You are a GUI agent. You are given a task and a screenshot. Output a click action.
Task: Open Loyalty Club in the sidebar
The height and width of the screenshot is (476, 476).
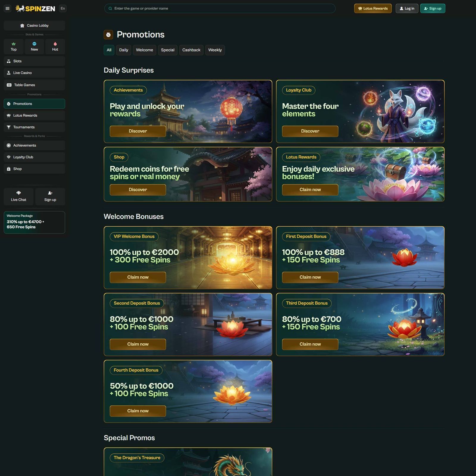[34, 157]
